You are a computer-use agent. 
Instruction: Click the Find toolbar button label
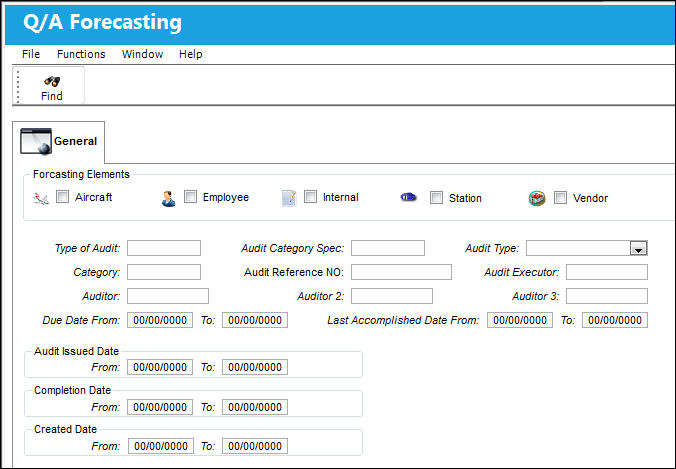[x=52, y=96]
